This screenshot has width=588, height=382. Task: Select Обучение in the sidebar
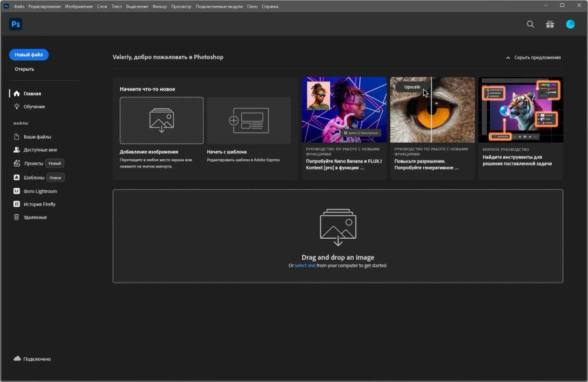click(34, 106)
